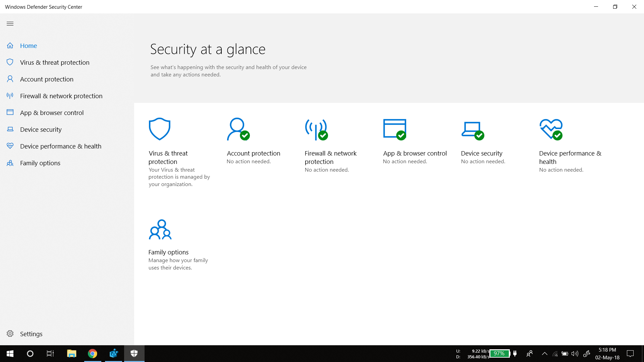This screenshot has height=362, width=644.
Task: Click the Family options tile title
Action: pos(168,252)
